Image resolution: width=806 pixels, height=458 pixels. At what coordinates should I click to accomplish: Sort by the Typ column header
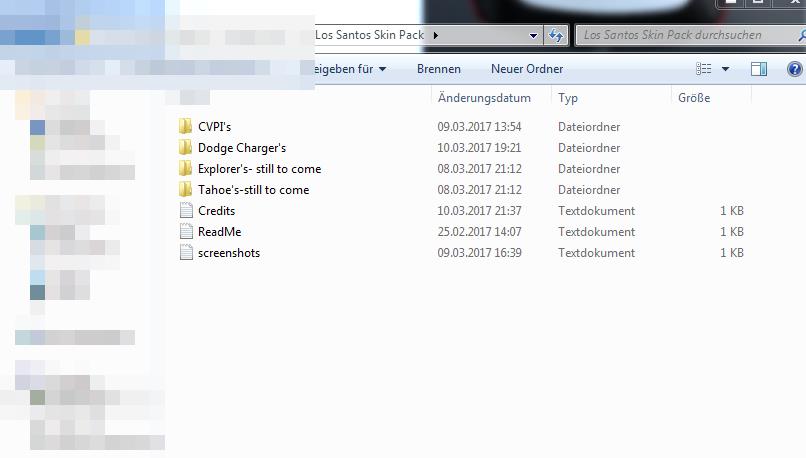(568, 98)
